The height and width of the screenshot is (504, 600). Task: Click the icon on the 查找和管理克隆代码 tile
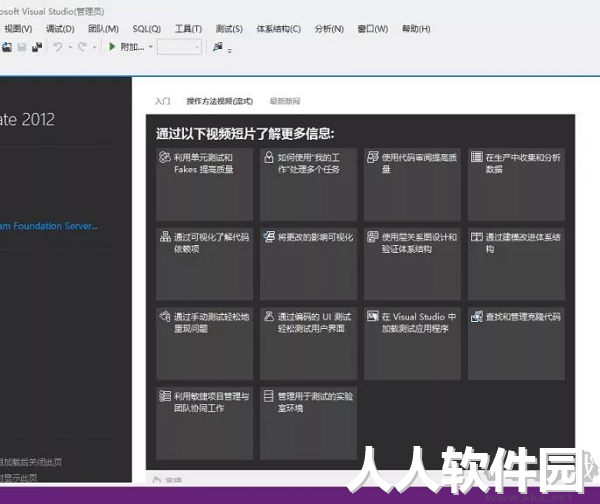tap(477, 316)
